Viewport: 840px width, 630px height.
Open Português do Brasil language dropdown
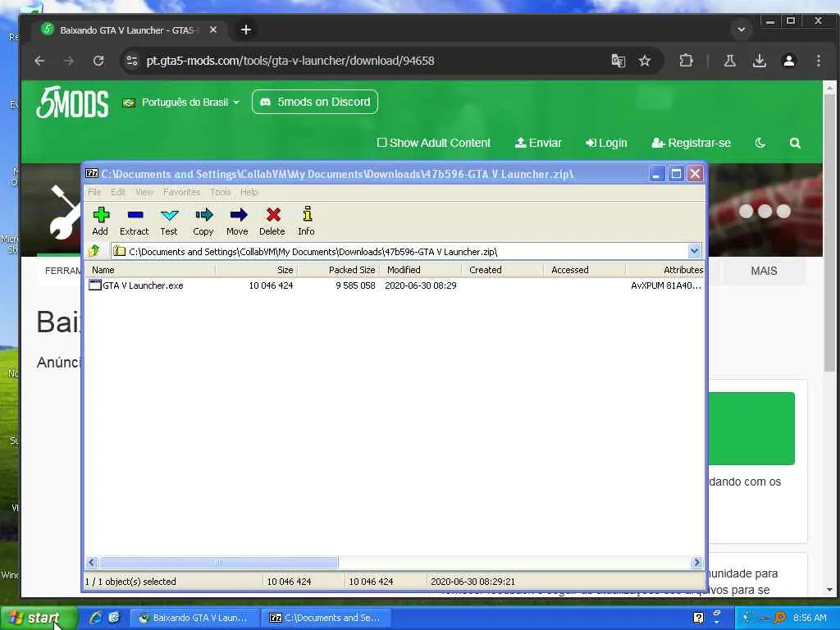point(180,103)
